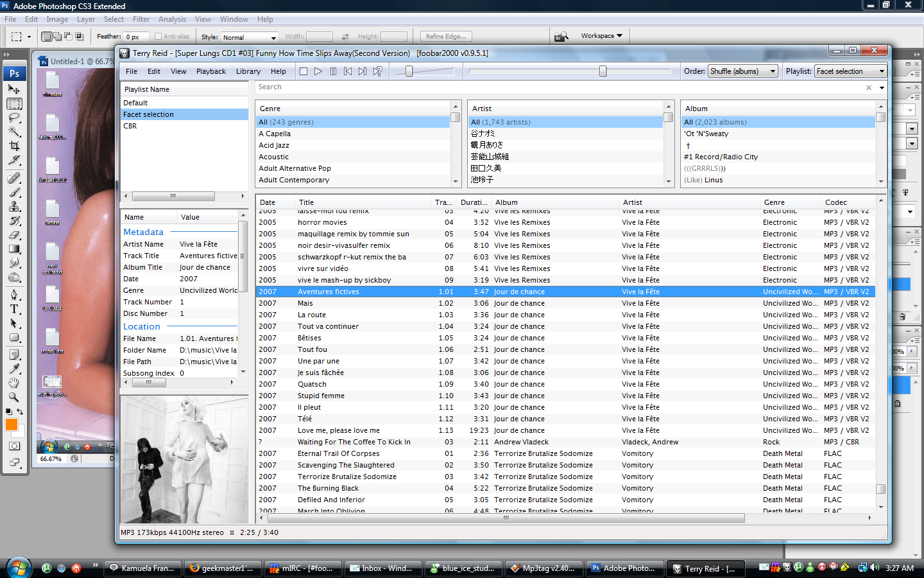
Task: Open the File menu in foobar2000
Action: pyautogui.click(x=132, y=71)
